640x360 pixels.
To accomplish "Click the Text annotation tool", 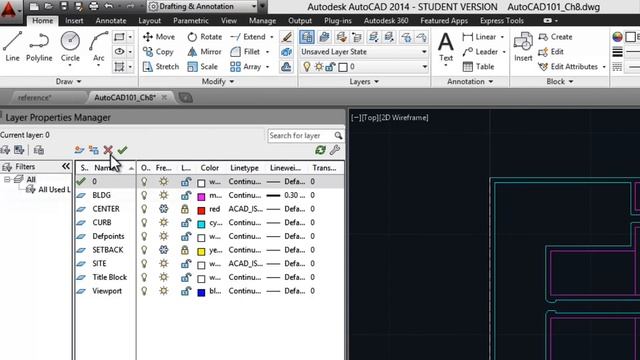I will click(x=445, y=46).
